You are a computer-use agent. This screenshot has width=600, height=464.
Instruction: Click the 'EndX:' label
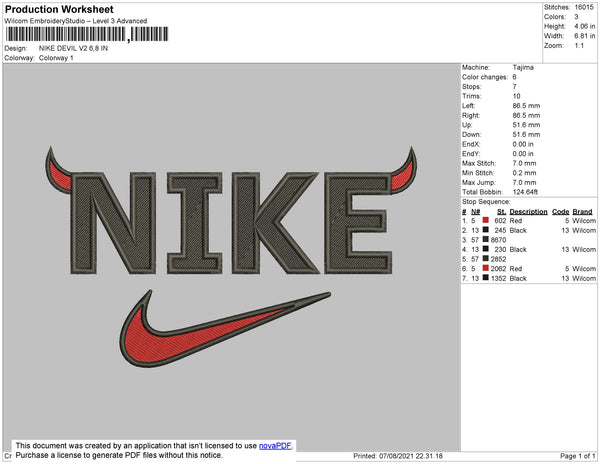pos(471,144)
